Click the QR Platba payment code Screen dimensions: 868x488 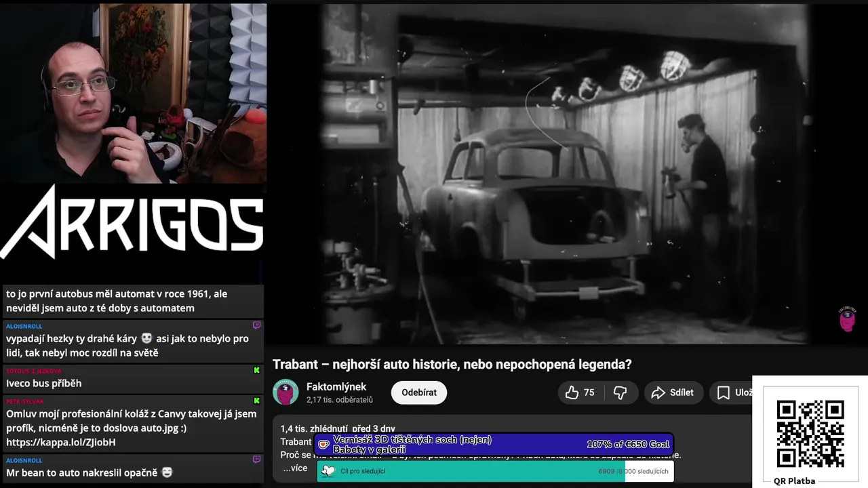point(810,433)
